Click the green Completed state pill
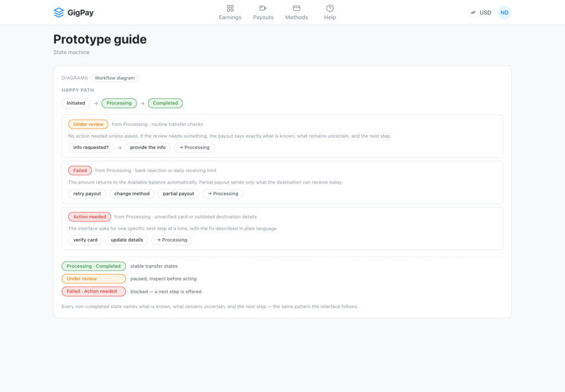Viewport: 565px width, 392px height. pyautogui.click(x=165, y=103)
